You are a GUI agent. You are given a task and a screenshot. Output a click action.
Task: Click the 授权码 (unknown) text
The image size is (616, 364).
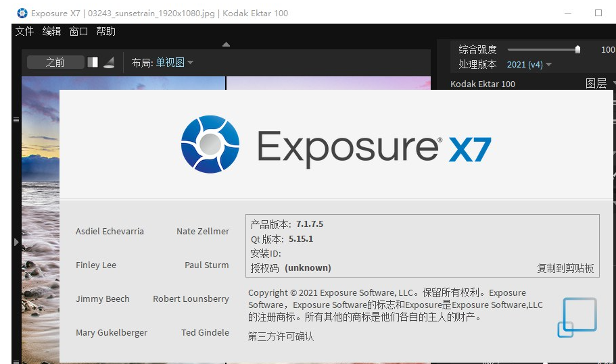[291, 268]
